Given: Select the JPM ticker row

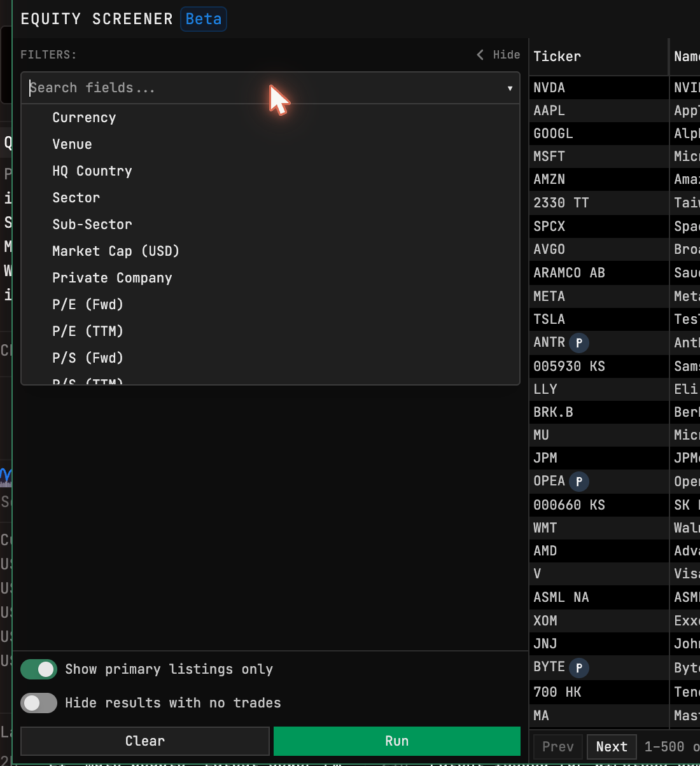Looking at the screenshot, I should click(x=599, y=458).
